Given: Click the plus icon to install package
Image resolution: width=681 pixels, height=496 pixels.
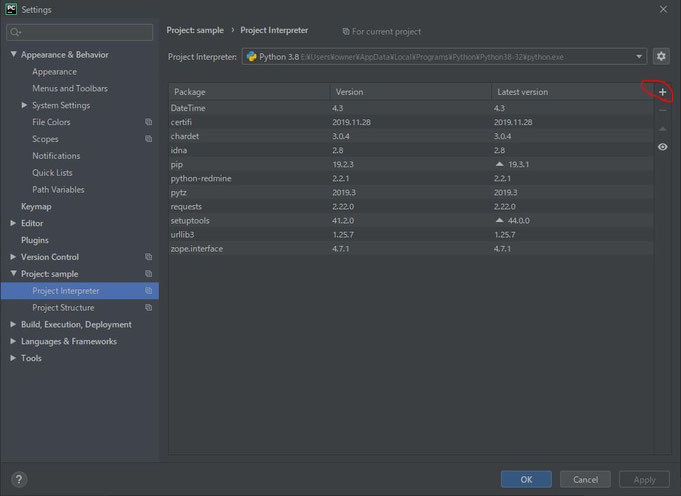Looking at the screenshot, I should click(662, 92).
